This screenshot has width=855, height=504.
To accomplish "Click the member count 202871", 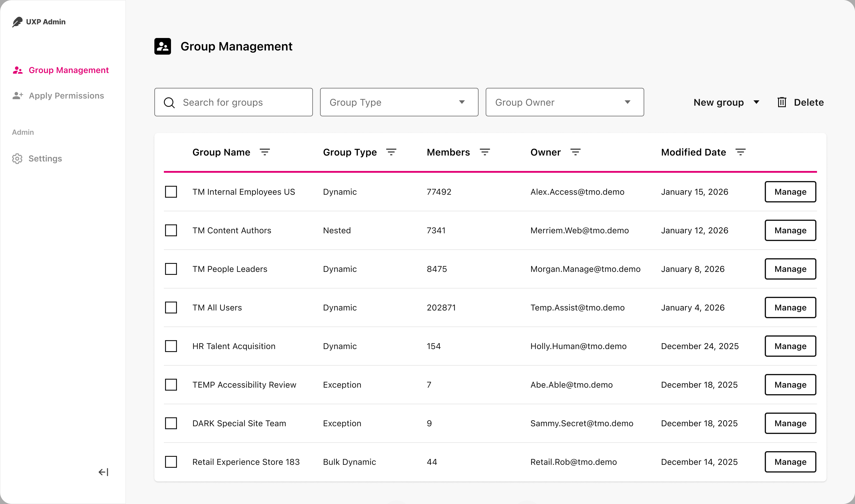I will click(441, 308).
